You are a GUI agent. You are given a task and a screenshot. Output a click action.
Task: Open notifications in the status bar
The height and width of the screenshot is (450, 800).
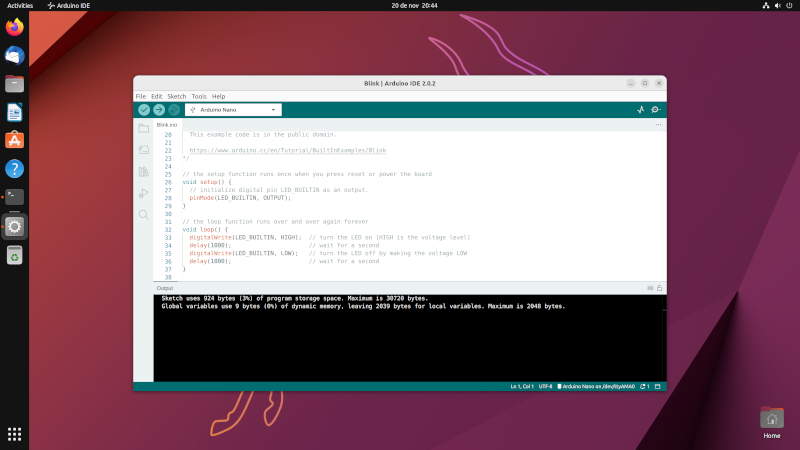click(645, 386)
